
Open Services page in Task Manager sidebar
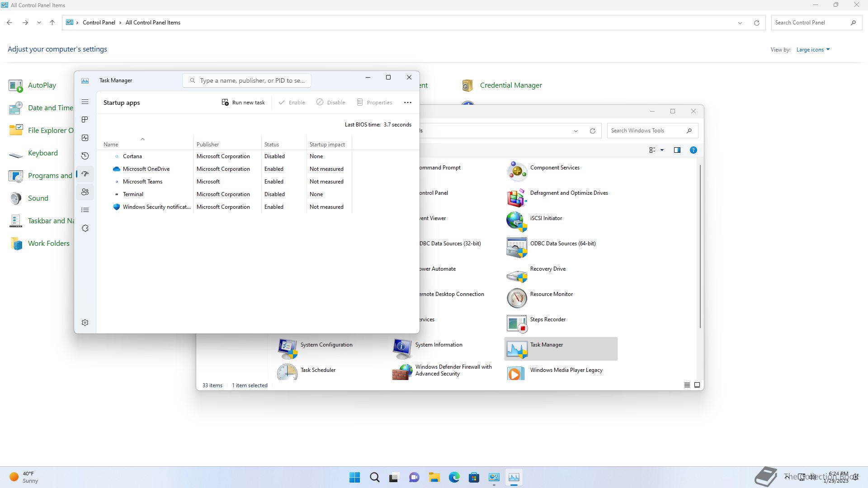[x=85, y=228]
